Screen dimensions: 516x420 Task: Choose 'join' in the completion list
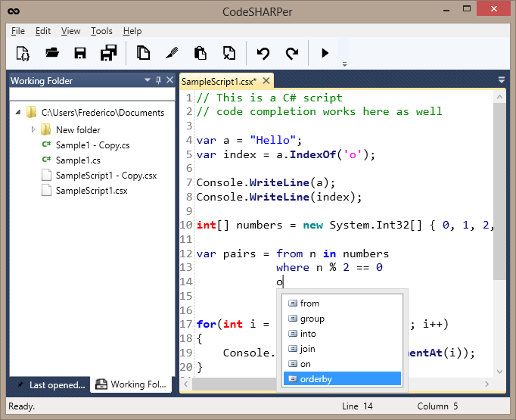coord(342,349)
